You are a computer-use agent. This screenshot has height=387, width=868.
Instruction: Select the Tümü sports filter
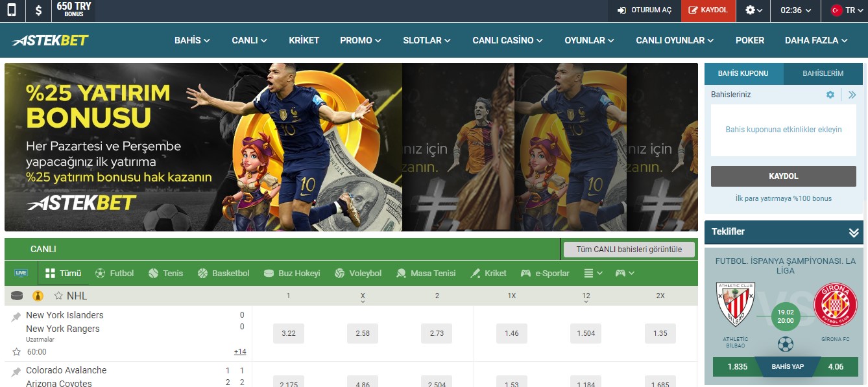click(63, 273)
